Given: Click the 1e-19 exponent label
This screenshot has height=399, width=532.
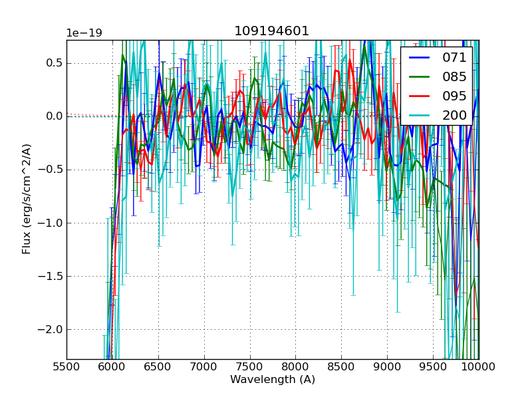Looking at the screenshot, I should click(84, 33).
